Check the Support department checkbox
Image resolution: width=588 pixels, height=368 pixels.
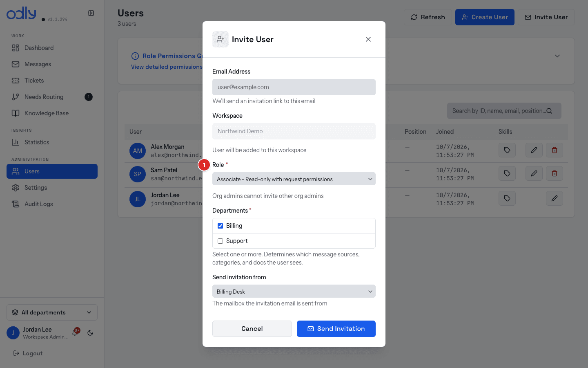point(220,241)
